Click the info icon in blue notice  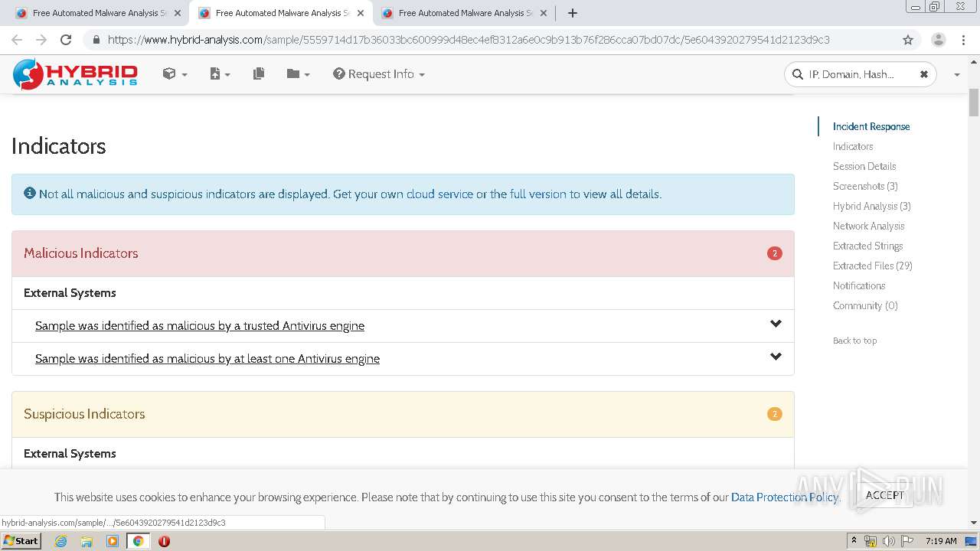click(30, 194)
